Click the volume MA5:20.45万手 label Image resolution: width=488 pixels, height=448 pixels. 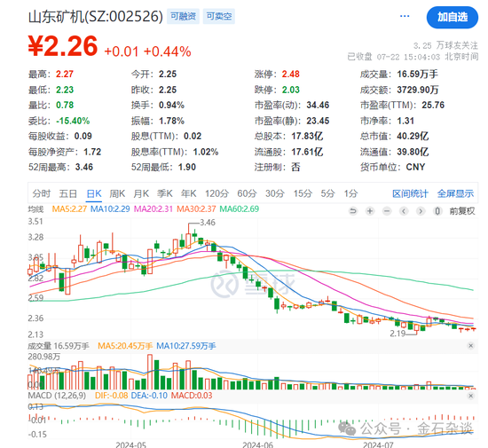(125, 346)
